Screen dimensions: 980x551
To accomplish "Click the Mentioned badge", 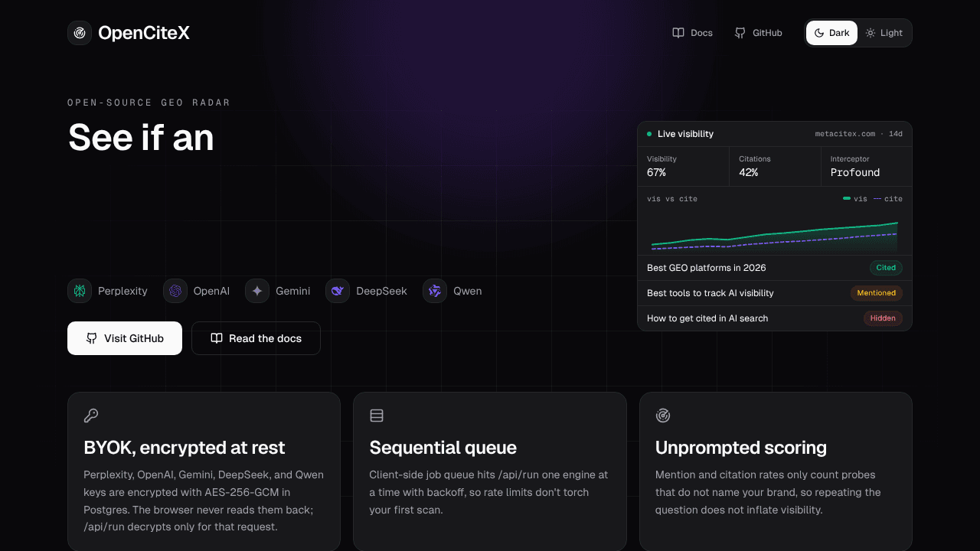I will coord(877,293).
